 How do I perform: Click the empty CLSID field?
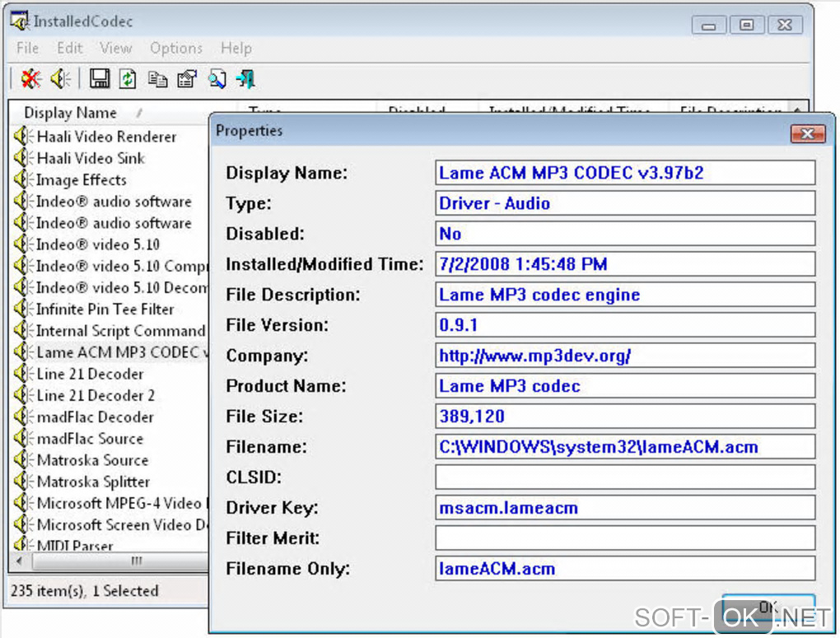625,477
